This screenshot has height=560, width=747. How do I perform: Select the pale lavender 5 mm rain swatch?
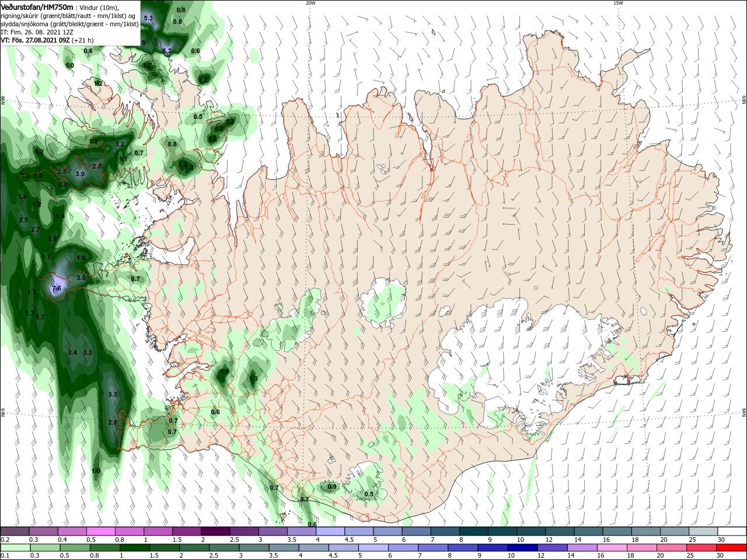(x=373, y=548)
